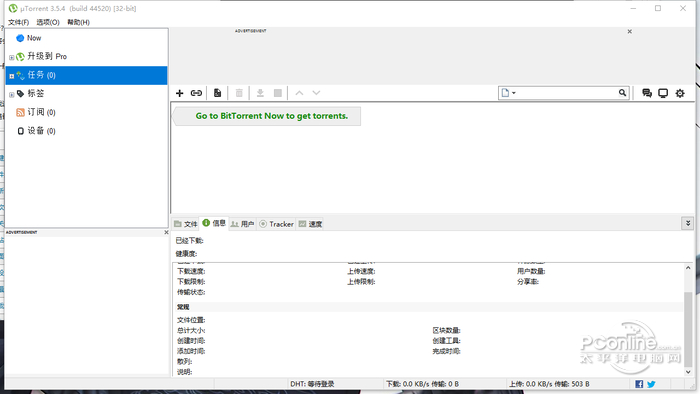Open the search provider dropdown arrow
Image resolution: width=700 pixels, height=394 pixels.
pos(514,93)
